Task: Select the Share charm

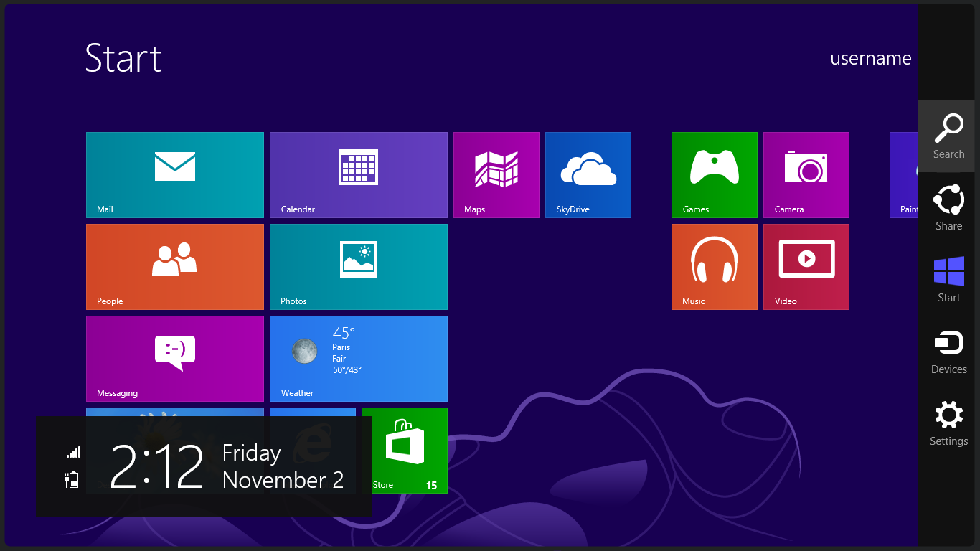Action: pyautogui.click(x=948, y=208)
